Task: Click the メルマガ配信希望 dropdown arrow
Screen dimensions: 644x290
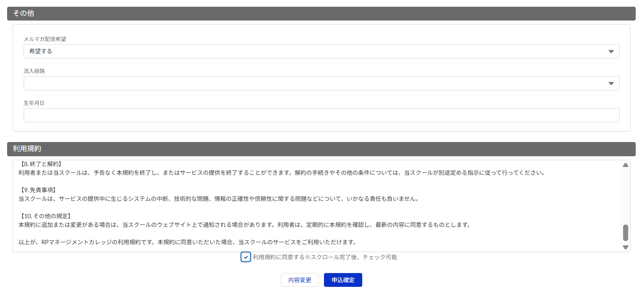Action: 611,52
